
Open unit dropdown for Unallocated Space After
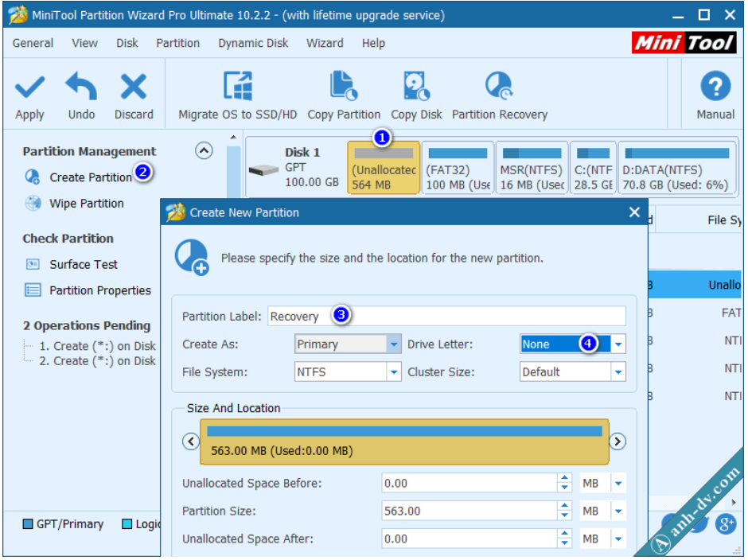618,539
